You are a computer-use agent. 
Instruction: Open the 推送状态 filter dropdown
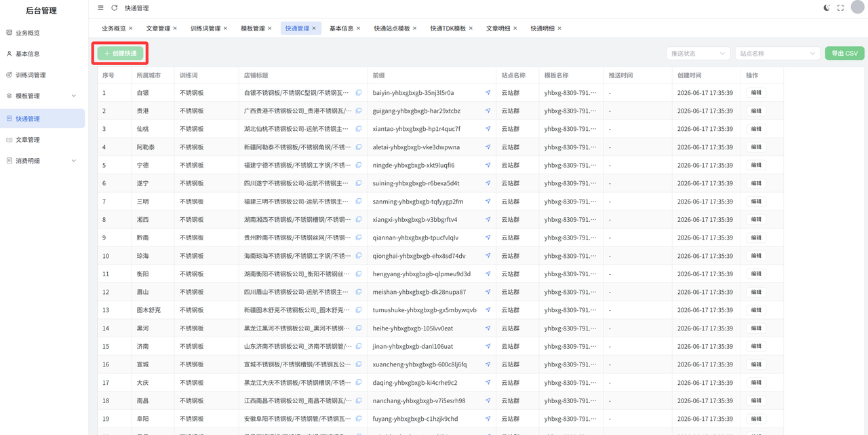[x=698, y=53]
